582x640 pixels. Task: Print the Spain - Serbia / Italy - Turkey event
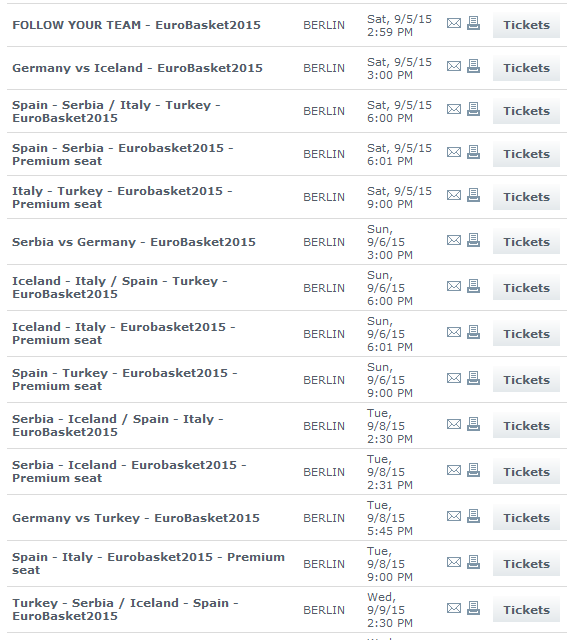[473, 109]
